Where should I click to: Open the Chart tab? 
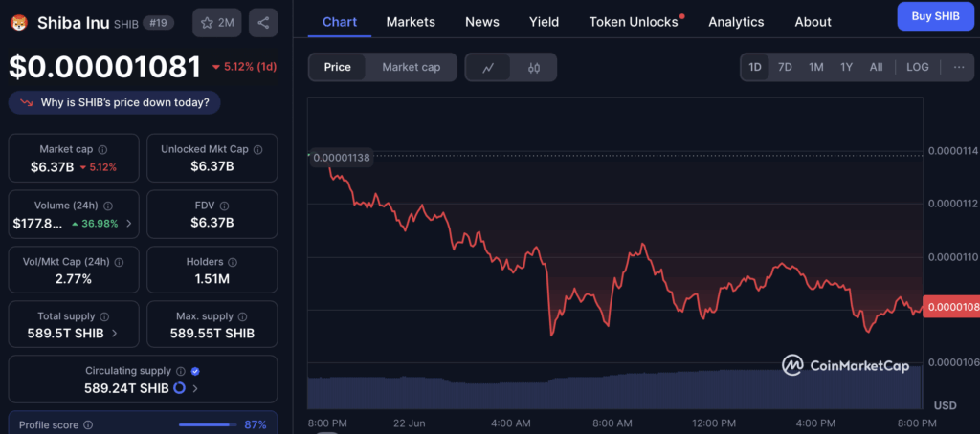(x=340, y=22)
